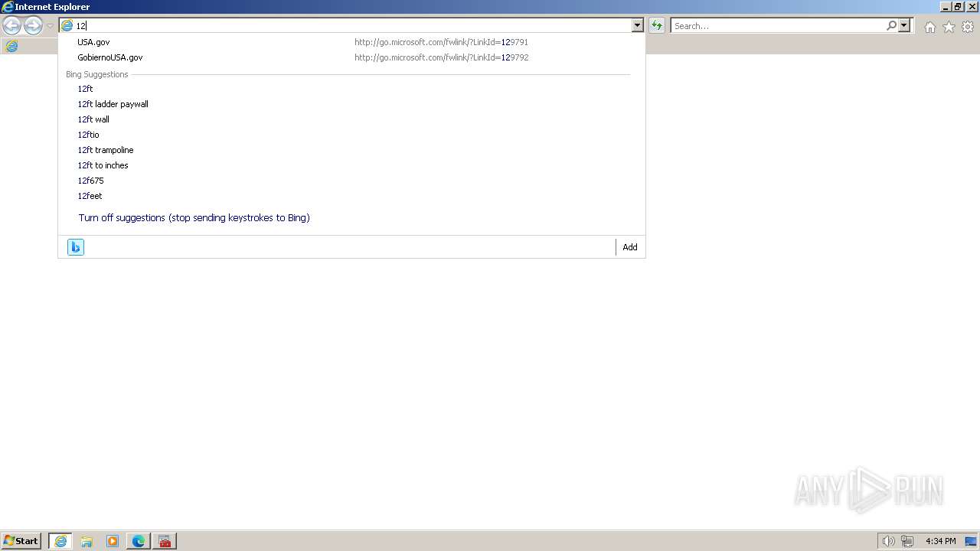Open File Explorer from the taskbar

[87, 541]
